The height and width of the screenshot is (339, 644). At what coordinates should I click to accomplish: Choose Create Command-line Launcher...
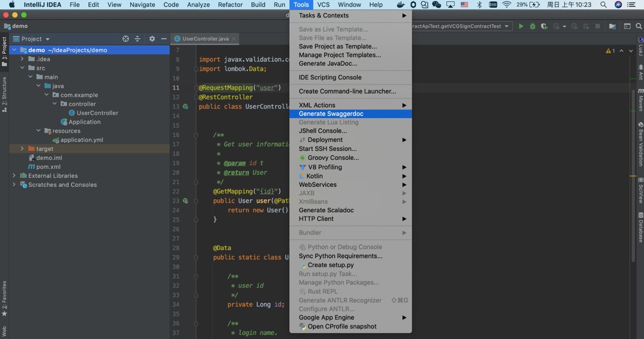(x=351, y=92)
